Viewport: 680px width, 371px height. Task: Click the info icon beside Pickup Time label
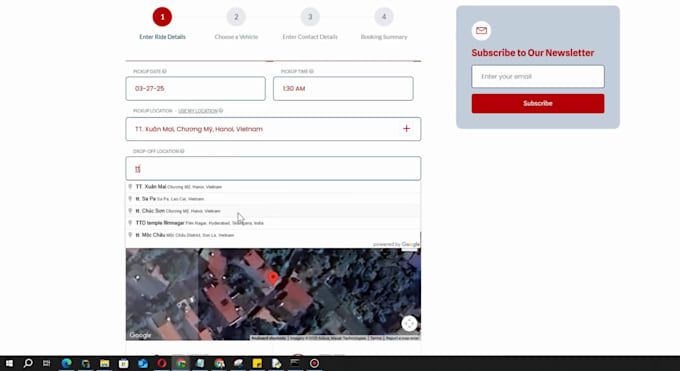(x=311, y=71)
